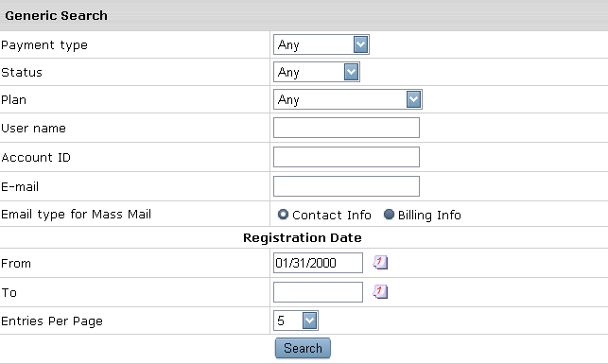Click the Entries Per Page label
The width and height of the screenshot is (608, 364).
(x=52, y=321)
